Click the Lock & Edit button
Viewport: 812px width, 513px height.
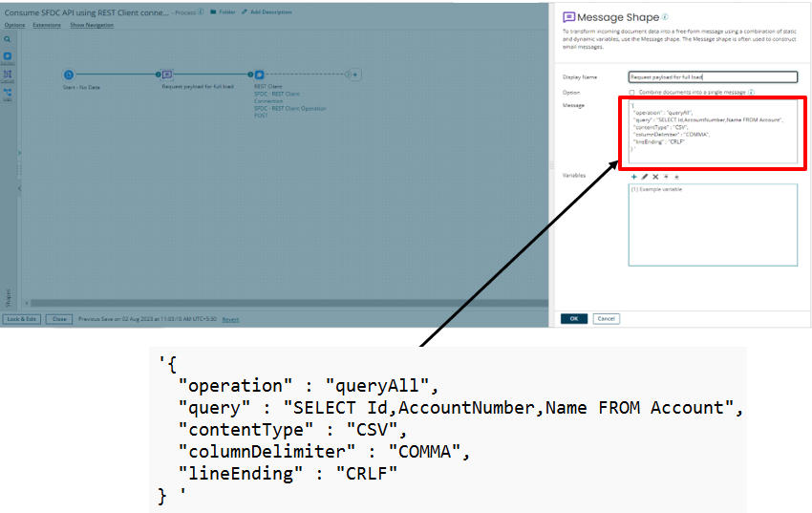click(x=21, y=319)
